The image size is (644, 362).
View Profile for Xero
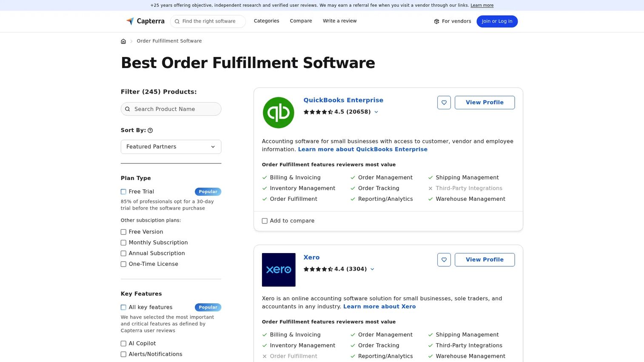(x=484, y=260)
